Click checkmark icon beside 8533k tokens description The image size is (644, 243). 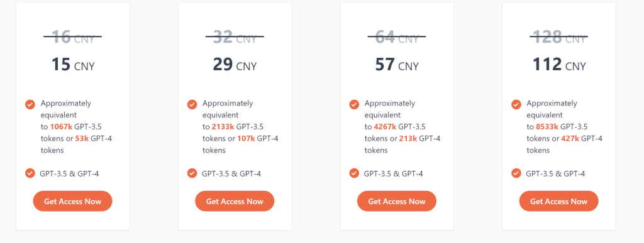[x=516, y=104]
